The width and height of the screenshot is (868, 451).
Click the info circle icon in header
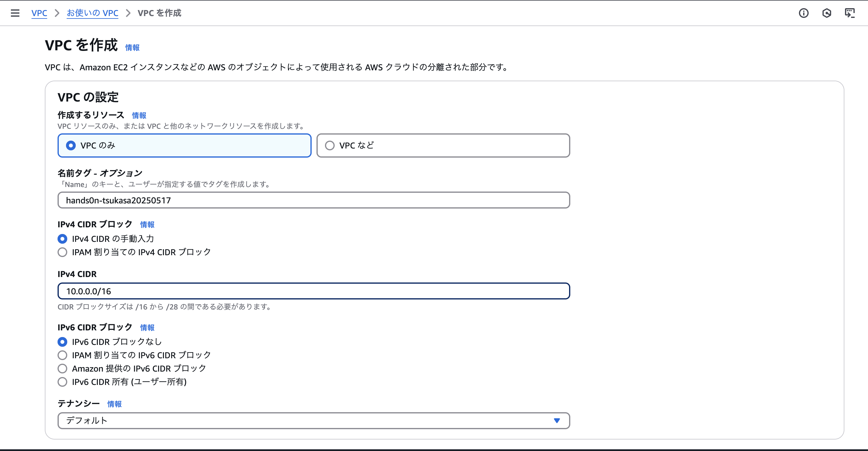803,13
